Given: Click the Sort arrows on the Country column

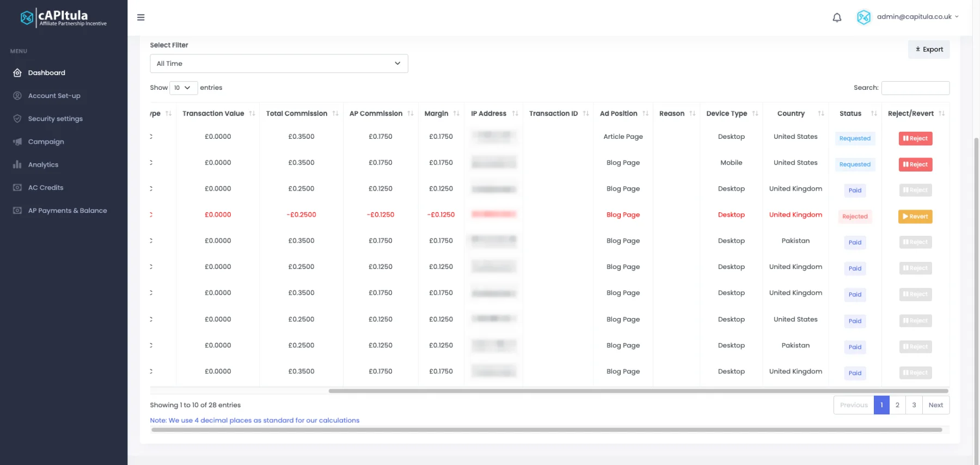Looking at the screenshot, I should coord(821,113).
